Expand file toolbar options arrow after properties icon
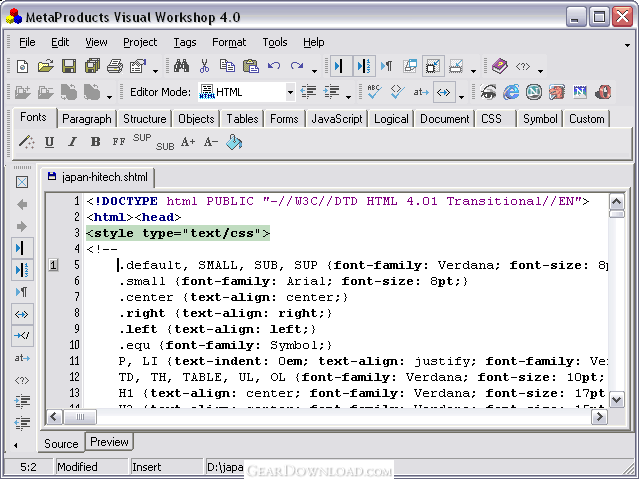Viewport: 639px width, 479px height. [x=156, y=71]
